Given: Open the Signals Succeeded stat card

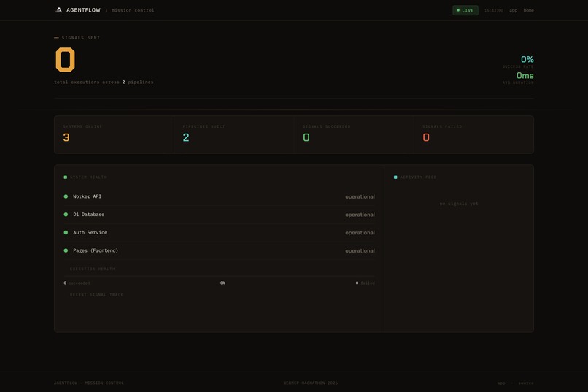Looking at the screenshot, I should click(354, 134).
